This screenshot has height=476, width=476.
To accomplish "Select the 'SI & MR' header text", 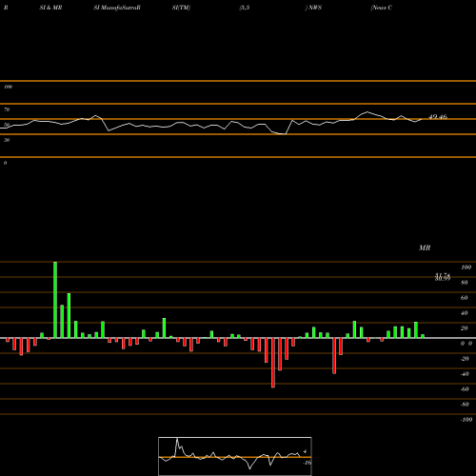I will 50,8.
